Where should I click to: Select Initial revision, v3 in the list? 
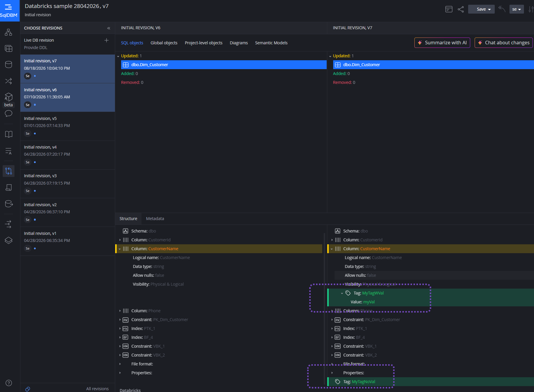[68, 184]
